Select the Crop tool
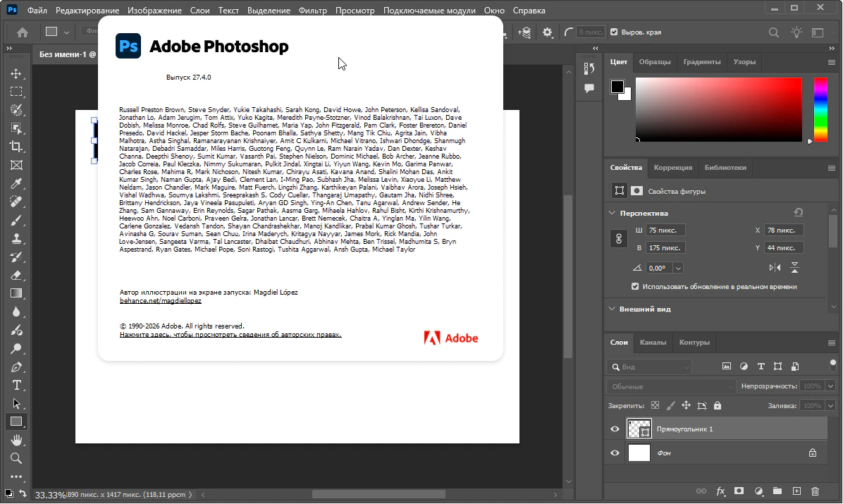Image resolution: width=843 pixels, height=504 pixels. (x=16, y=147)
